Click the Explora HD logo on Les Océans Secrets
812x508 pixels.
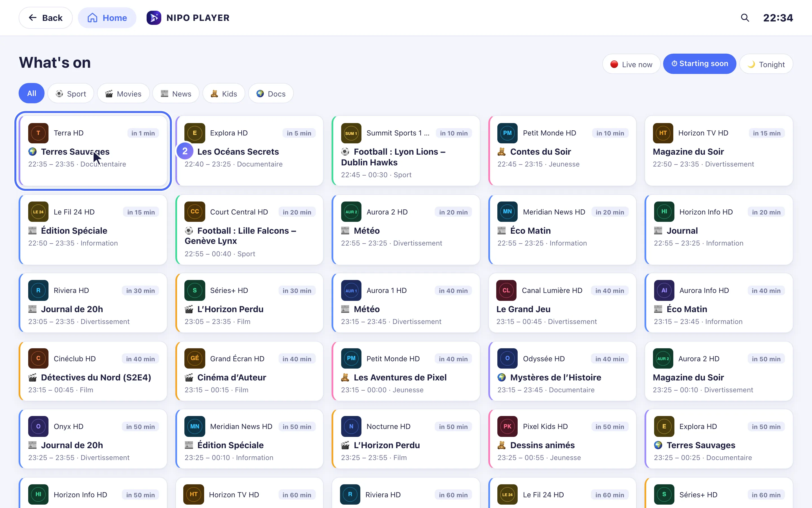point(195,133)
